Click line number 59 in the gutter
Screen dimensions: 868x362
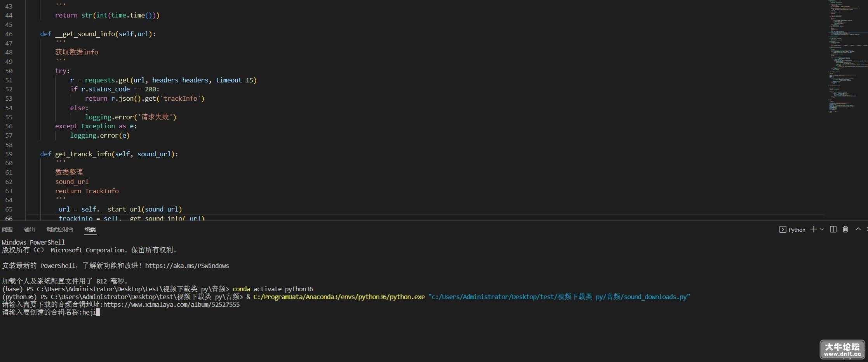coord(9,154)
